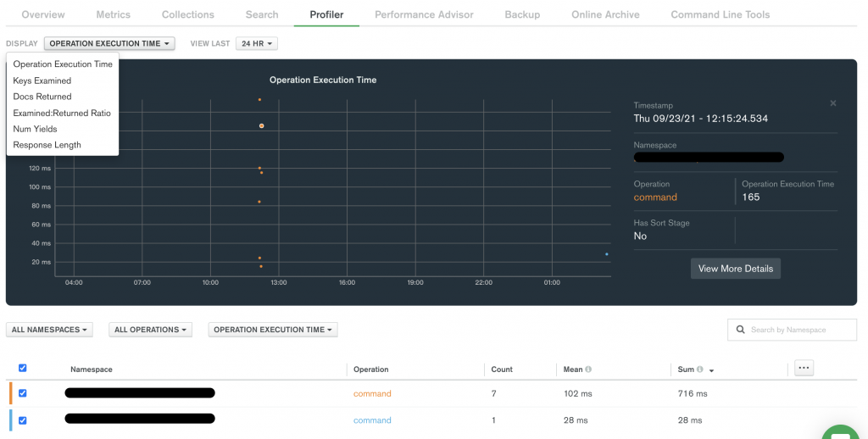Click View More Details button
The width and height of the screenshot is (868, 439).
(x=736, y=269)
